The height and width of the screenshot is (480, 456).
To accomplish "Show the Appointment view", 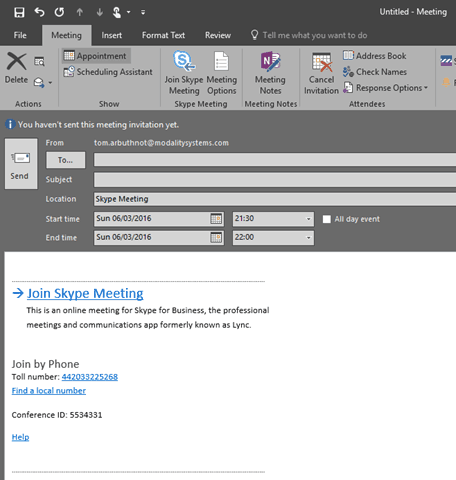I will pos(96,56).
